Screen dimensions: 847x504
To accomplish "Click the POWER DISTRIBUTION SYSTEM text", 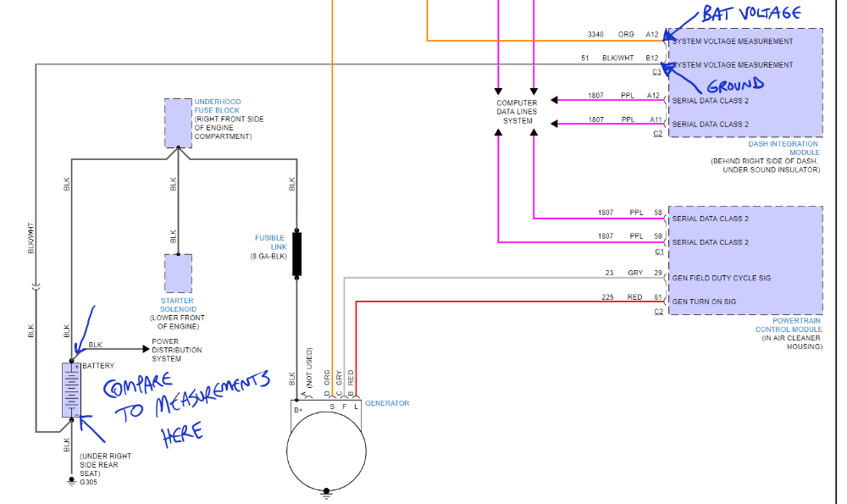I will click(x=176, y=350).
